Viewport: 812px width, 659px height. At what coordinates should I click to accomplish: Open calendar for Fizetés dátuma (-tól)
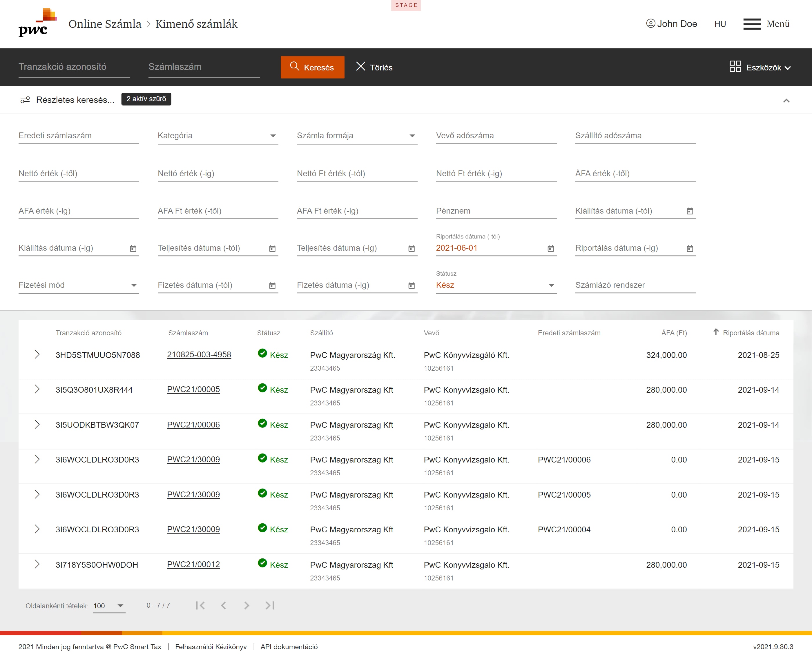tap(272, 285)
